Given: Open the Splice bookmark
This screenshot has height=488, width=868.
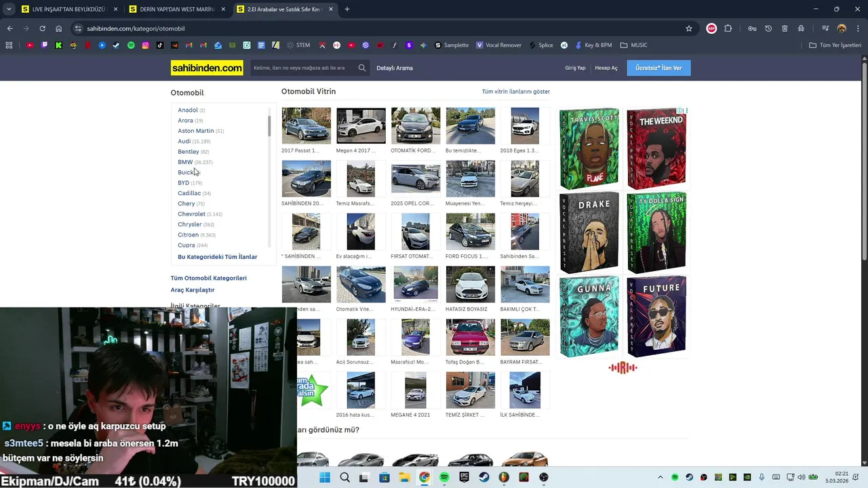Looking at the screenshot, I should coord(541,45).
